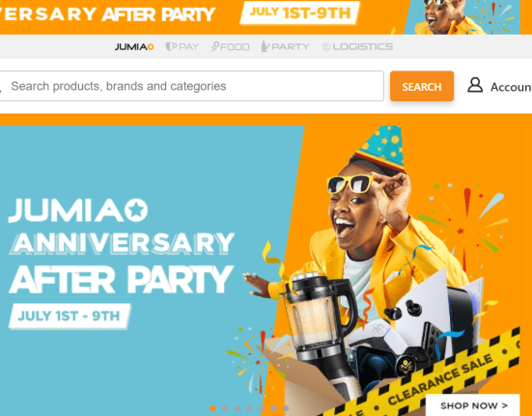Viewport: 532px width, 416px height.
Task: Open Jumia Party service link
Action: 286,46
